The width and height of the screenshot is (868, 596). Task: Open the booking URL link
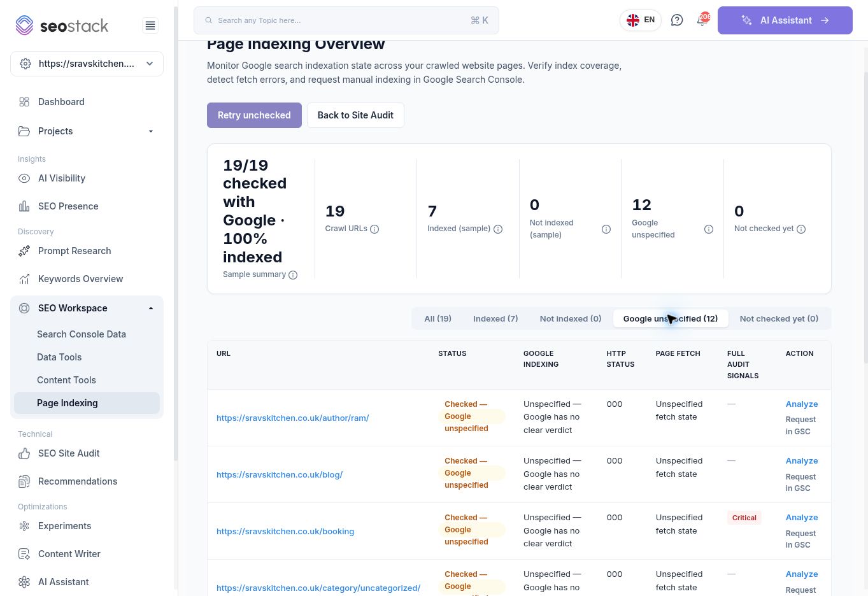[285, 532]
